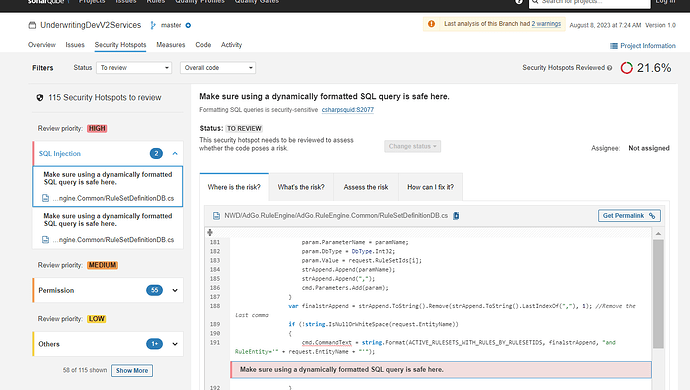Click the search magnifier icon in top bar
This screenshot has height=390, width=690.
[x=535, y=2]
